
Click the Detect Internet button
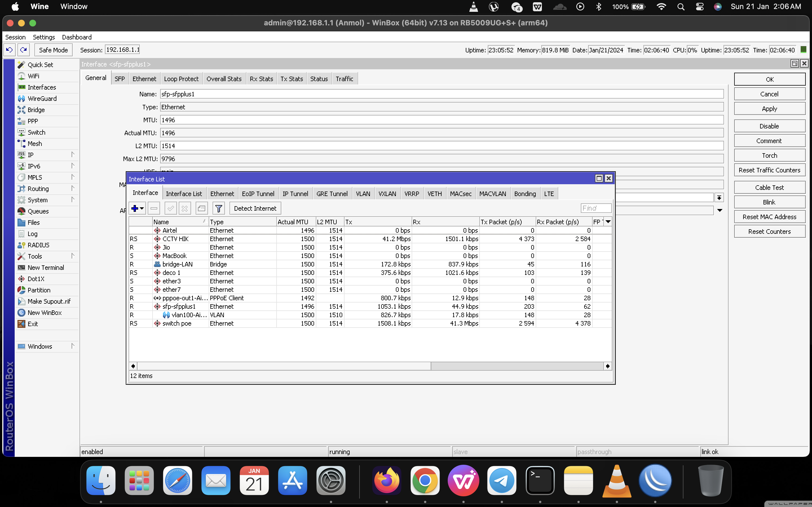coord(255,208)
